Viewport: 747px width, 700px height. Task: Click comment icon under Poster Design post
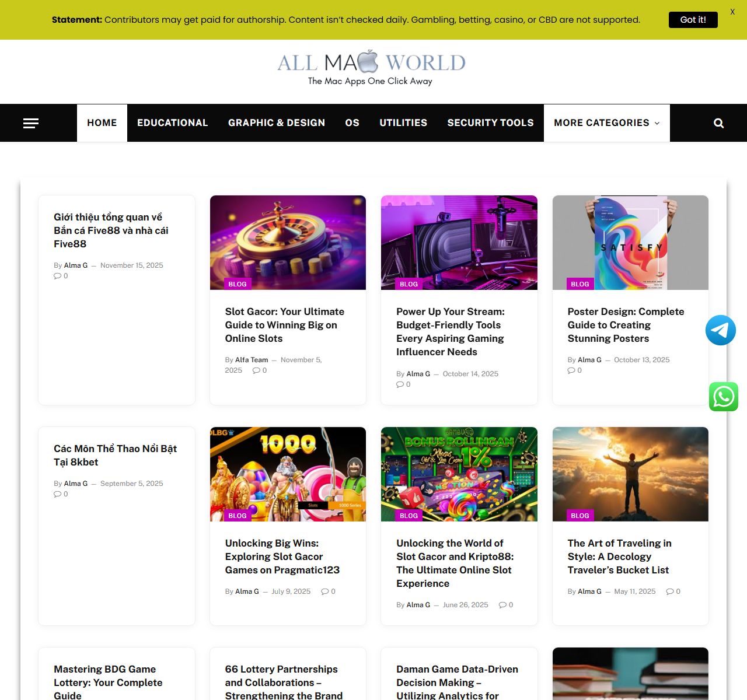click(x=571, y=370)
